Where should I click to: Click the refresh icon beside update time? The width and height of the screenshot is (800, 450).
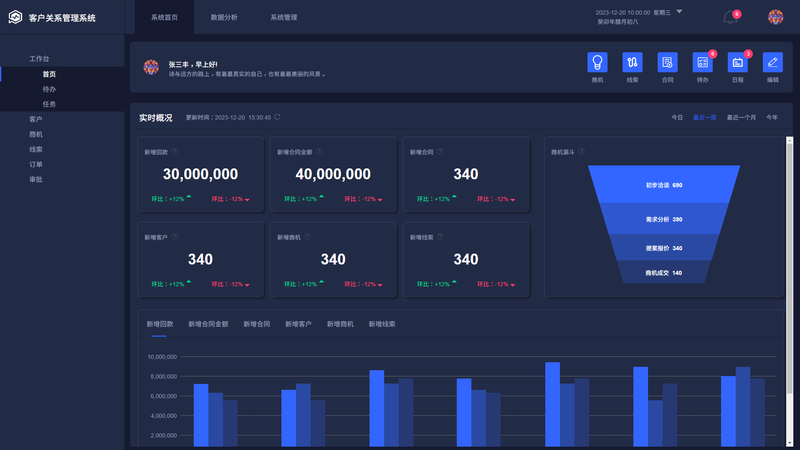tap(278, 117)
